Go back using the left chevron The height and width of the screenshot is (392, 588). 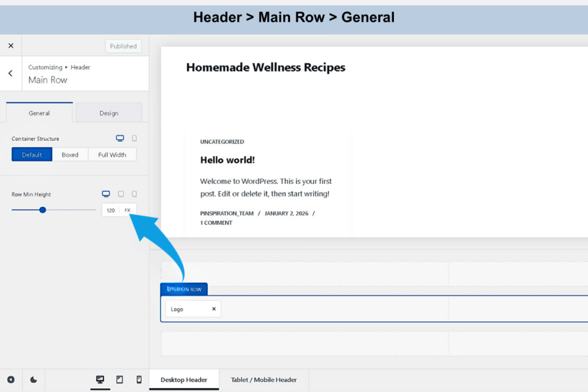click(10, 73)
